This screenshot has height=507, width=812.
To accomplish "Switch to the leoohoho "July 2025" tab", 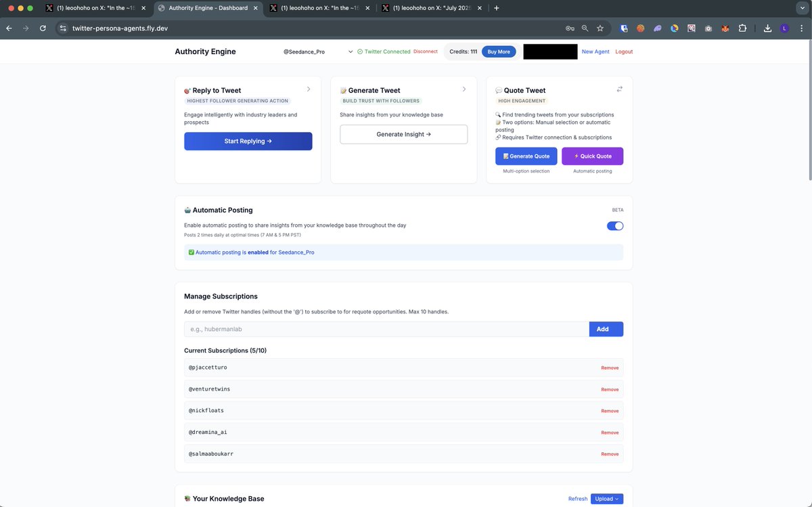I will coord(432,8).
